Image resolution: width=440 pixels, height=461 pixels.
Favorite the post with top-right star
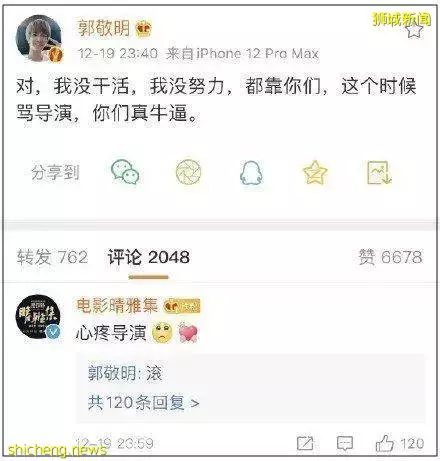click(x=414, y=29)
